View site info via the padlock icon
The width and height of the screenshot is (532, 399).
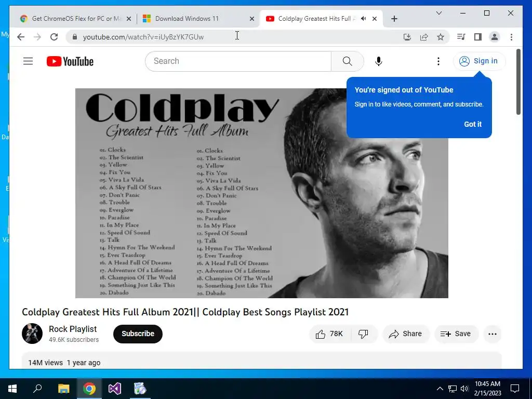point(75,37)
